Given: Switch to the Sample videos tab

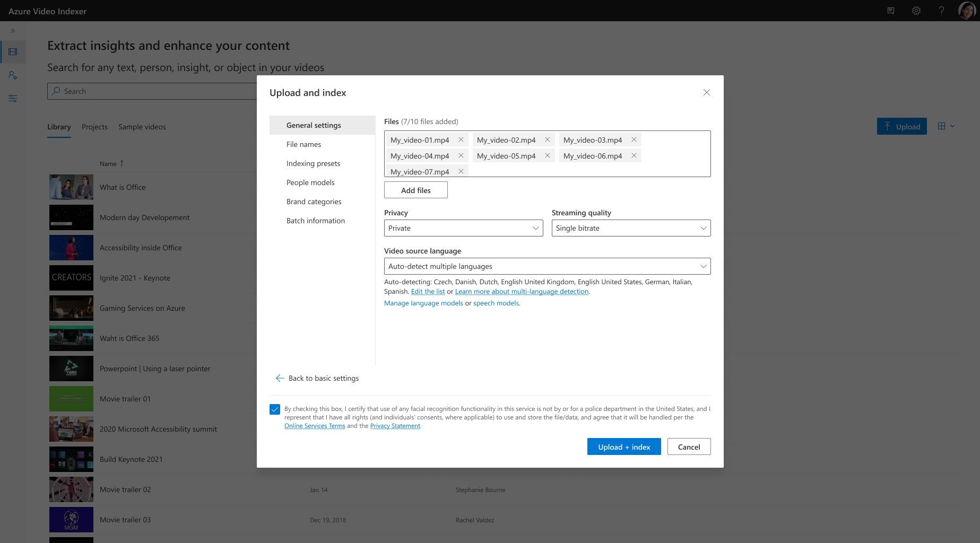Looking at the screenshot, I should 142,127.
